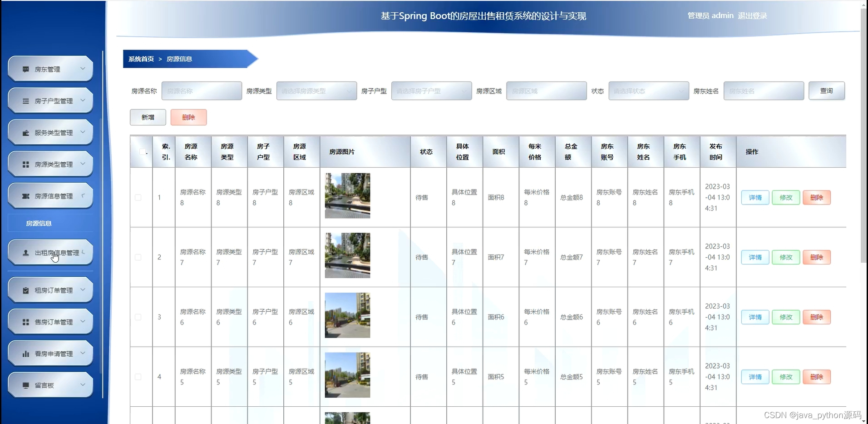Check the checkbox for row 房源名称8
This screenshot has width=868, height=424.
(138, 198)
